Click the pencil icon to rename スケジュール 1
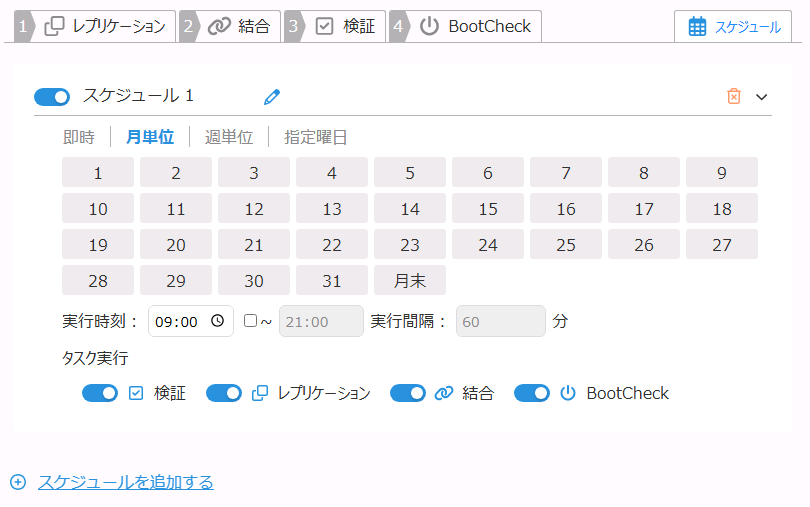Viewport: 810px width, 507px height. pyautogui.click(x=272, y=97)
